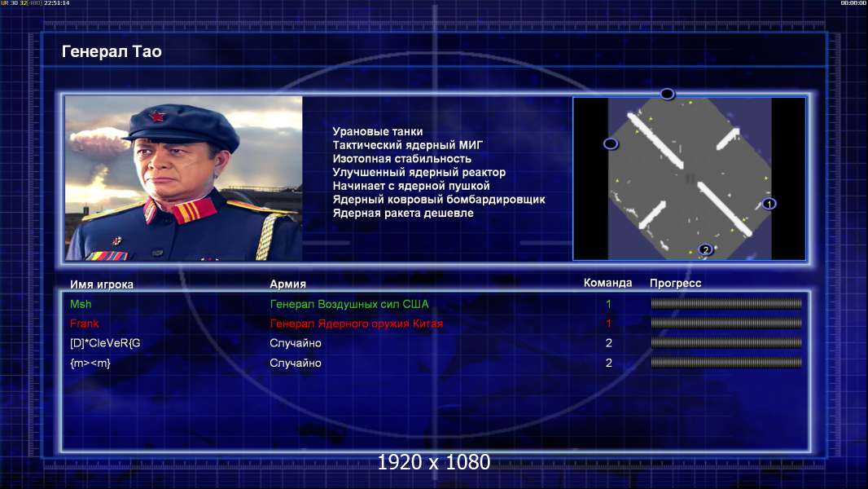868x489 pixels.
Task: Click 'Генерал Ядерного оружия Китая' army text
Action: (x=357, y=324)
